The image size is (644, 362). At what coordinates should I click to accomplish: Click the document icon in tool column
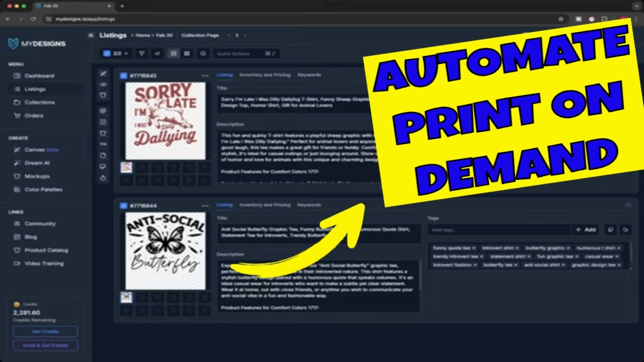click(x=103, y=155)
